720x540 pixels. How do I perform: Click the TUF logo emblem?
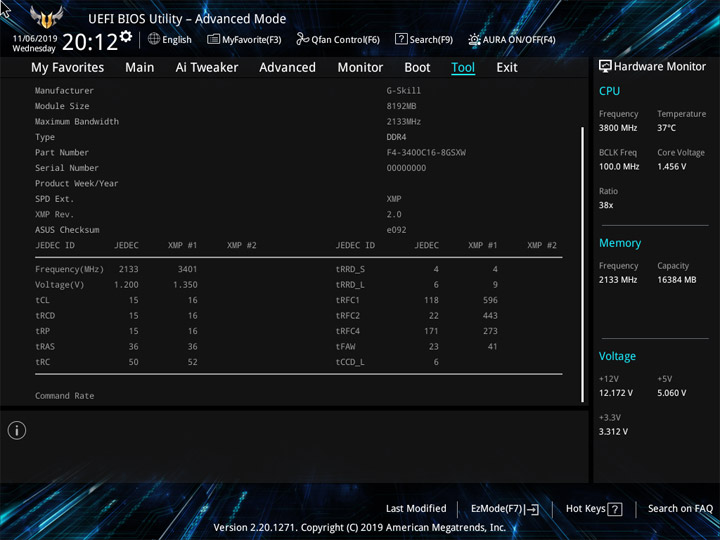point(46,18)
